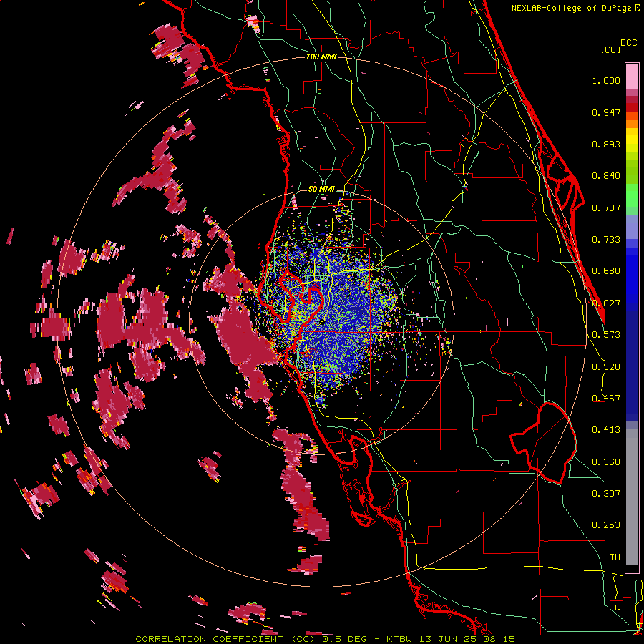The height and width of the screenshot is (644, 644).
Task: Click the DCC label above color scale
Action: (629, 43)
